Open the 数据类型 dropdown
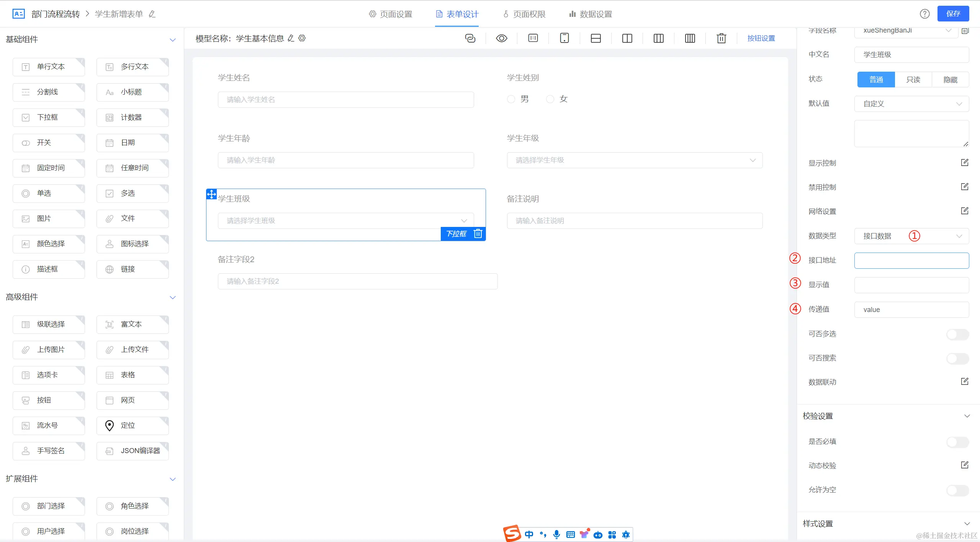 911,236
